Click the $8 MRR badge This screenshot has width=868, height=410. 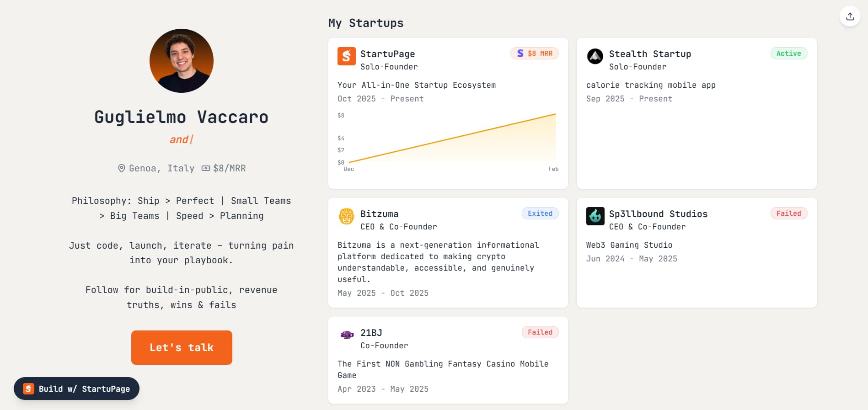534,53
